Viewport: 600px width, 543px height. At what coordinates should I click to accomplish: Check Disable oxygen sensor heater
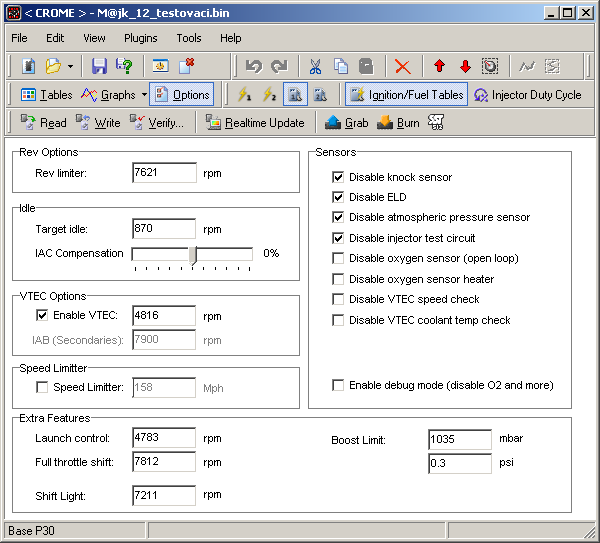(x=338, y=279)
